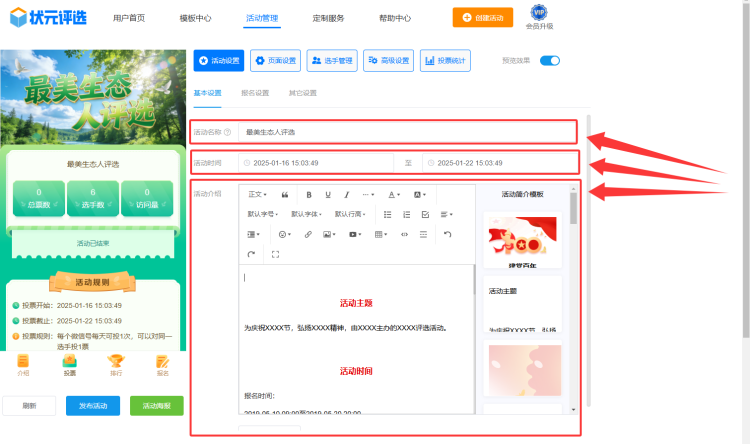Open the 默认字体 font family dropdown
The height and width of the screenshot is (444, 750).
306,214
